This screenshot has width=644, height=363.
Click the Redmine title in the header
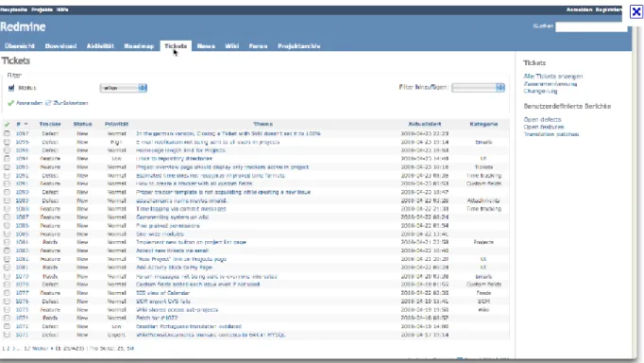(x=23, y=27)
